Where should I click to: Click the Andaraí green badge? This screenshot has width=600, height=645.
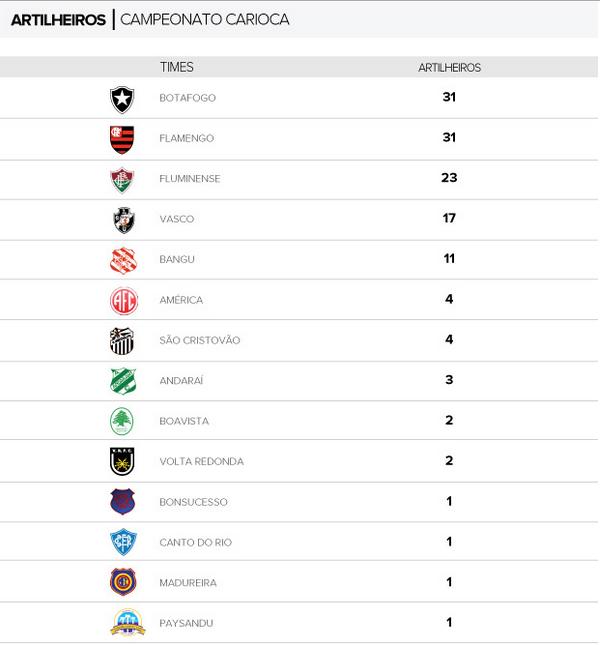coord(122,381)
